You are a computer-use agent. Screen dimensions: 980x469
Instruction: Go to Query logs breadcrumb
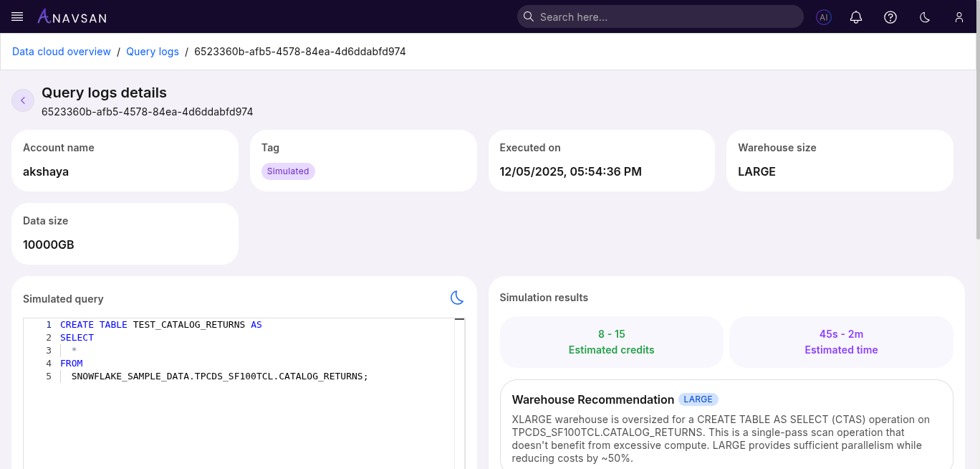point(153,52)
